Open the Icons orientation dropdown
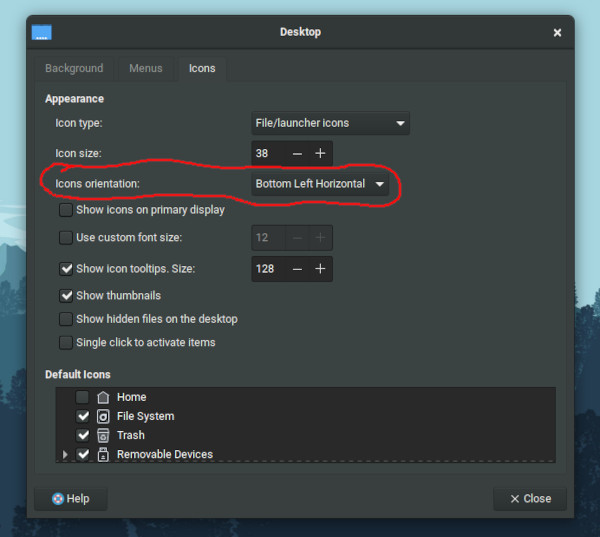 tap(320, 184)
